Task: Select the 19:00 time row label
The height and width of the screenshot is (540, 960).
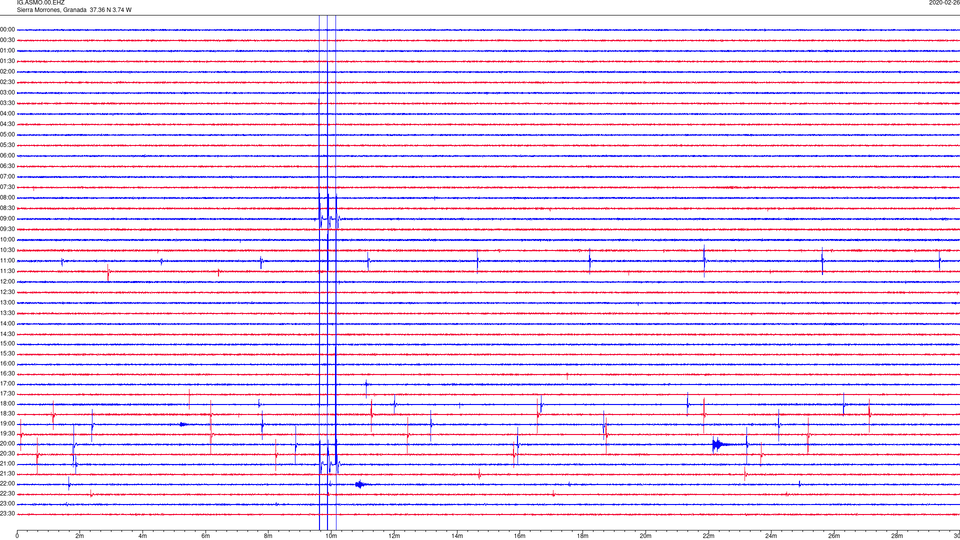Action: tap(7, 424)
